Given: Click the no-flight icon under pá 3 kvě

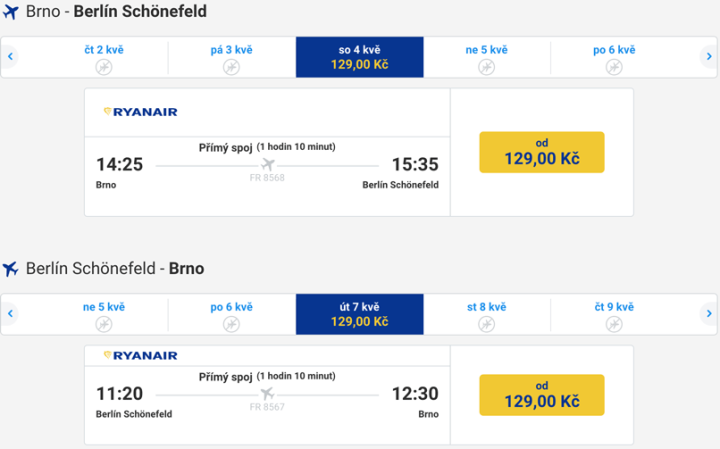Looking at the screenshot, I should point(231,67).
